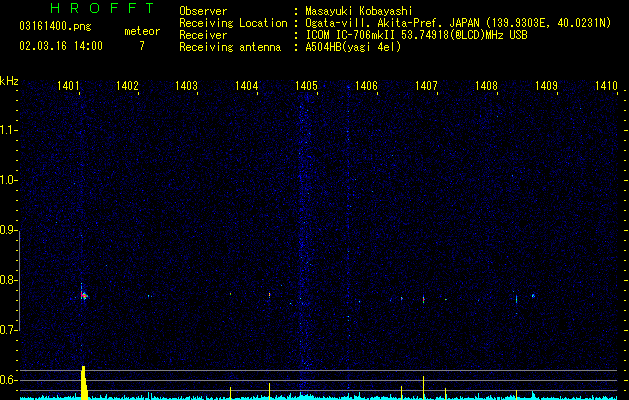
Task: Click the meteor echo spot near 1407
Action: (424, 299)
